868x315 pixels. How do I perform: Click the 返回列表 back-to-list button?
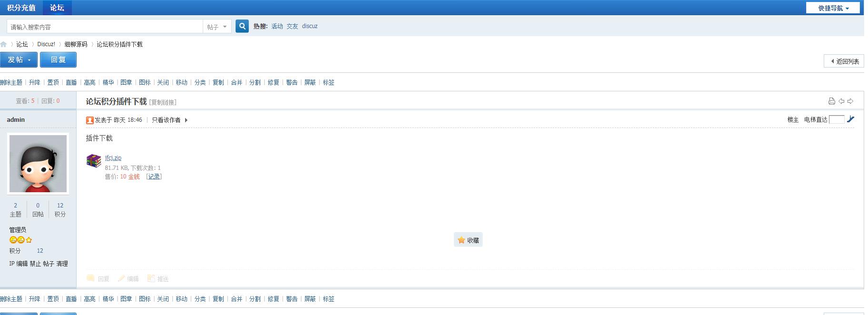click(x=844, y=61)
